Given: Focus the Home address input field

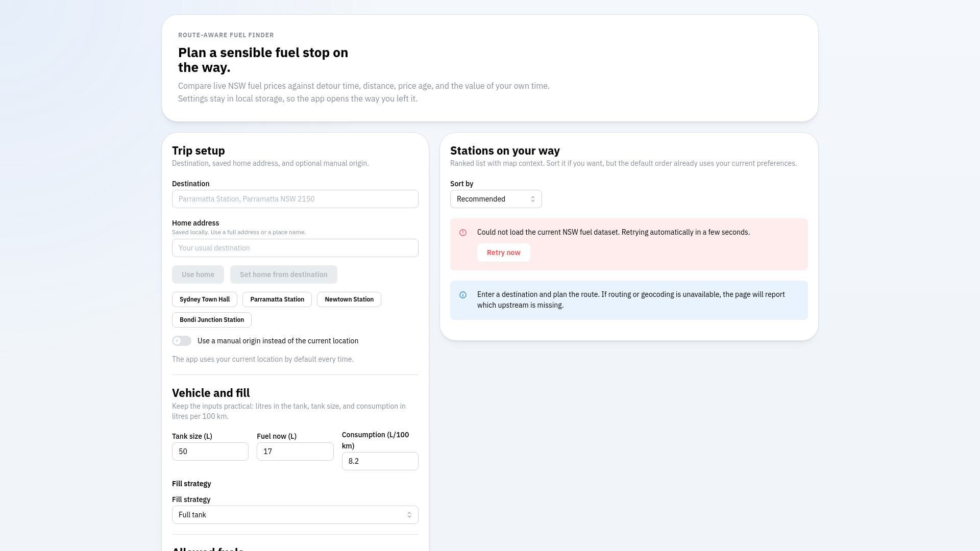Looking at the screenshot, I should pos(295,248).
